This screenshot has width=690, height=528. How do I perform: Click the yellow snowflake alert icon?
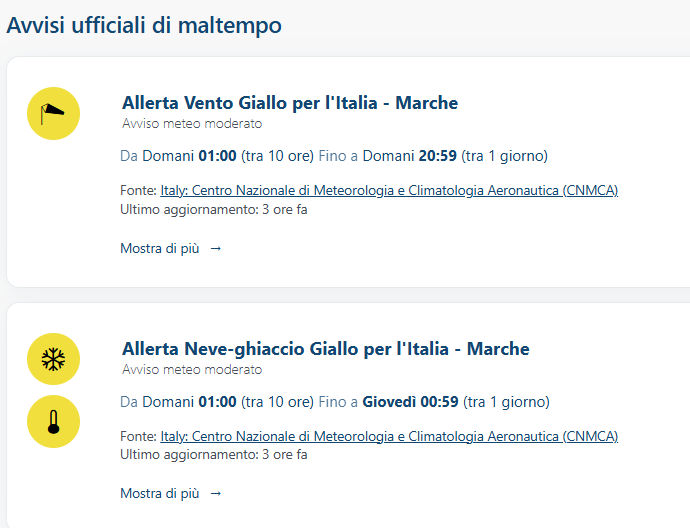tap(53, 359)
